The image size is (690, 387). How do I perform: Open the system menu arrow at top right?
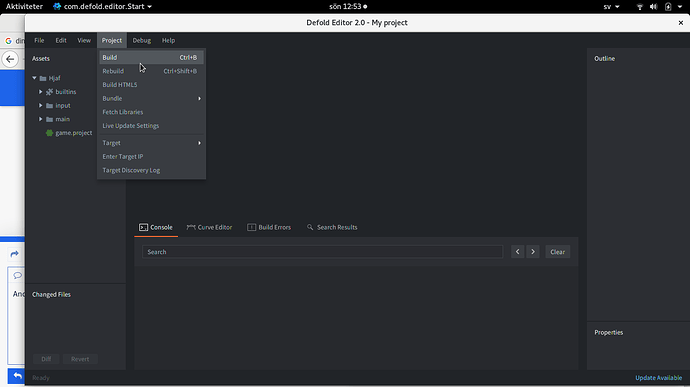(680, 7)
